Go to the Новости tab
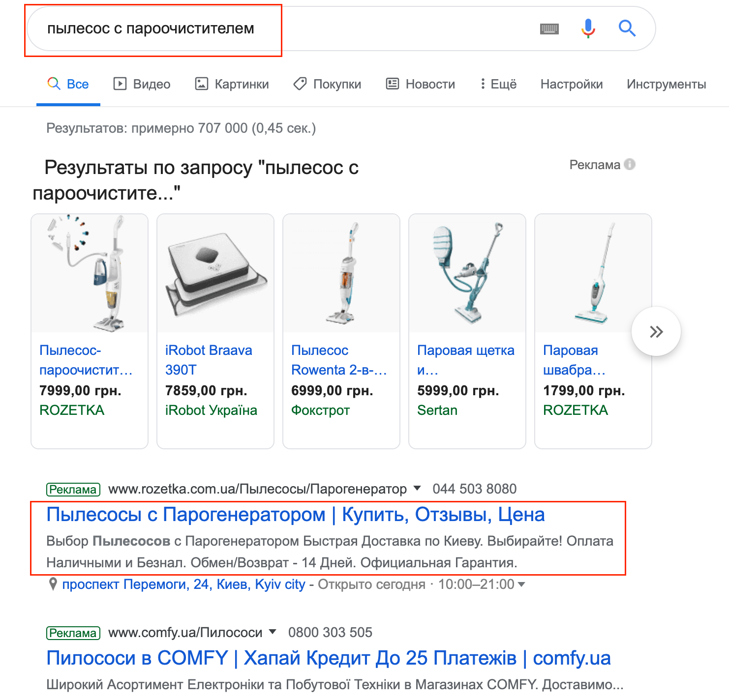The width and height of the screenshot is (729, 700). click(x=421, y=84)
